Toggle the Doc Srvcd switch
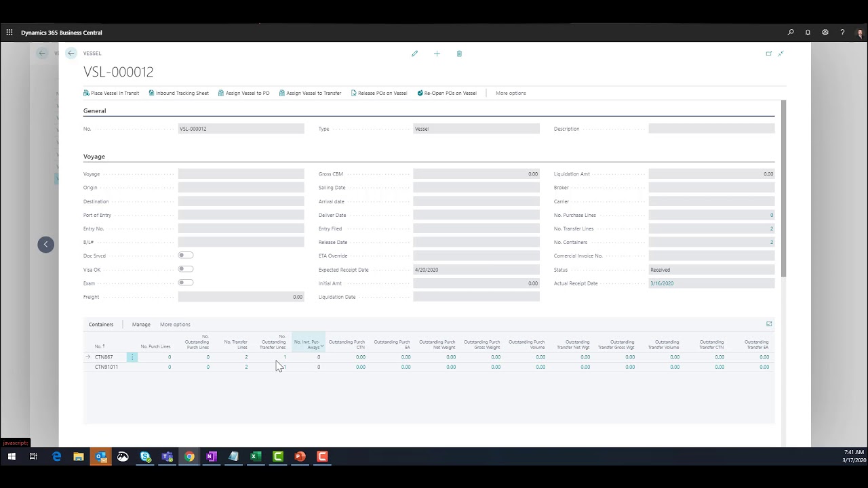 (x=186, y=256)
